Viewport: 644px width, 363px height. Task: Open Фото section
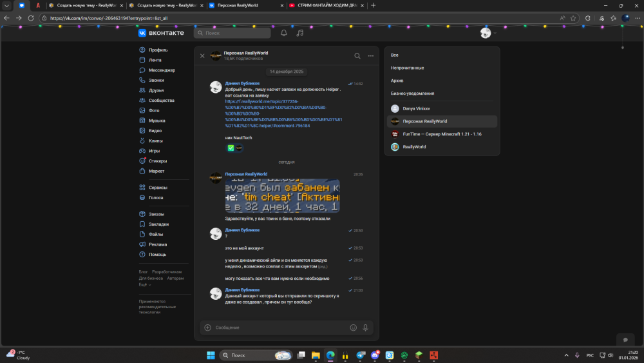coord(154,111)
